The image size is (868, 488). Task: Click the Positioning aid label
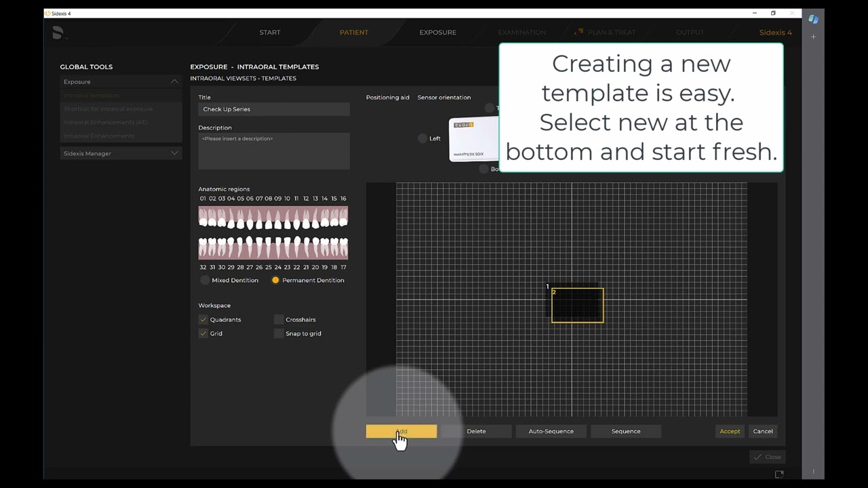pos(388,98)
